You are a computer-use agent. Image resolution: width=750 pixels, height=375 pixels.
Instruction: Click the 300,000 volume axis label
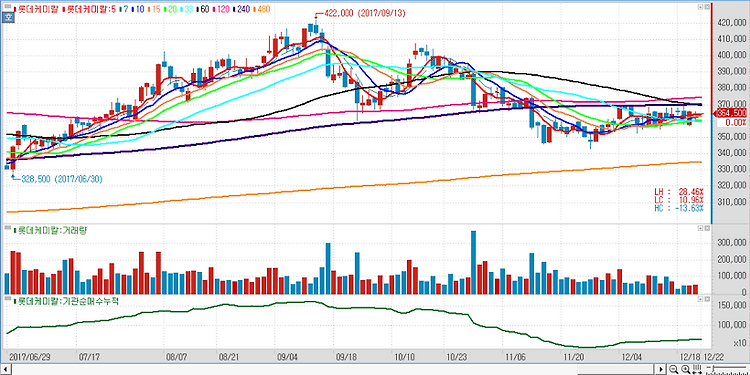[732, 243]
